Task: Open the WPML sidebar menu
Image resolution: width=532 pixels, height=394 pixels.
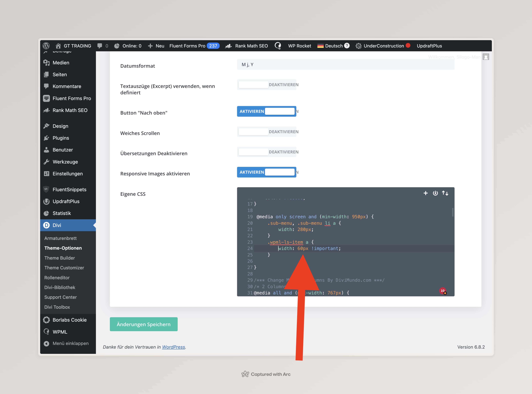Action: [x=68, y=332]
